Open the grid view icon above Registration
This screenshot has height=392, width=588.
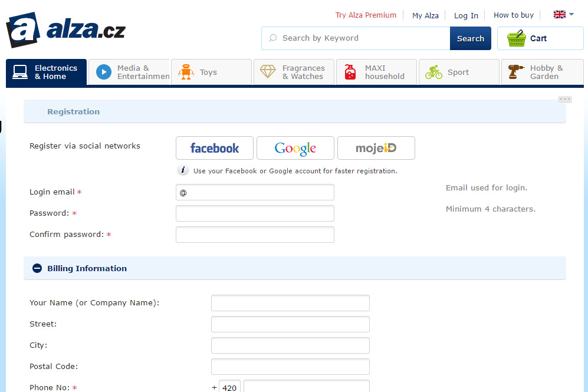coord(565,99)
